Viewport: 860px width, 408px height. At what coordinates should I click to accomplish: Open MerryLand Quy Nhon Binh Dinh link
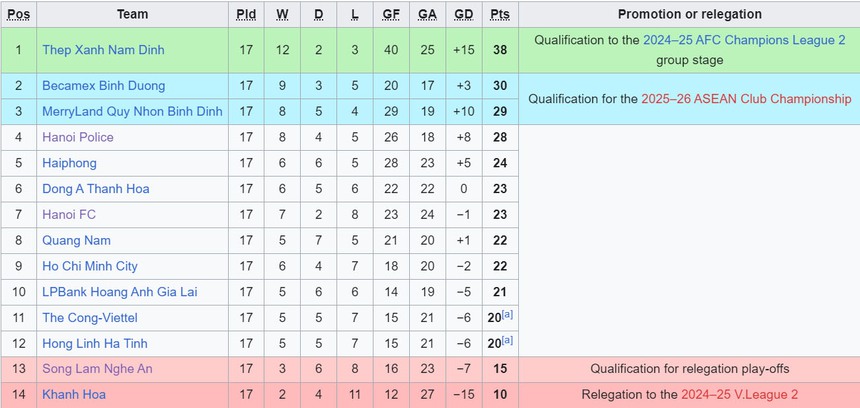132,112
